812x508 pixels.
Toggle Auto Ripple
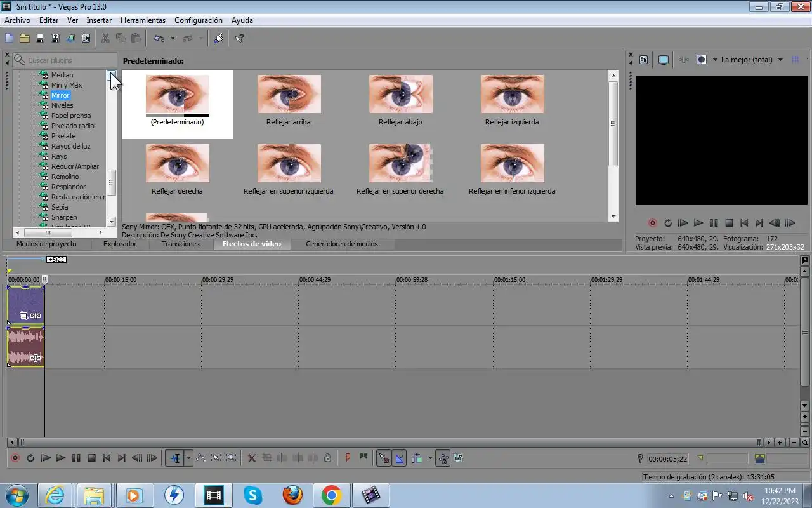(417, 458)
